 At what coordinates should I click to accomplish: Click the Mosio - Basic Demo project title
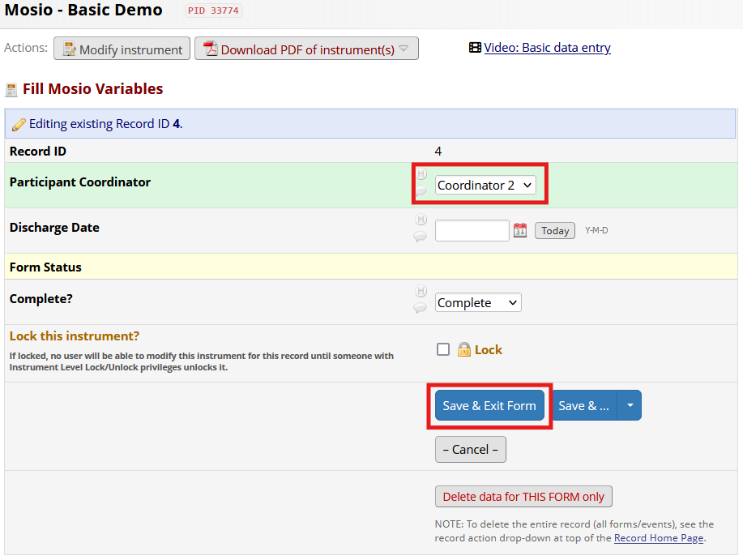click(83, 10)
